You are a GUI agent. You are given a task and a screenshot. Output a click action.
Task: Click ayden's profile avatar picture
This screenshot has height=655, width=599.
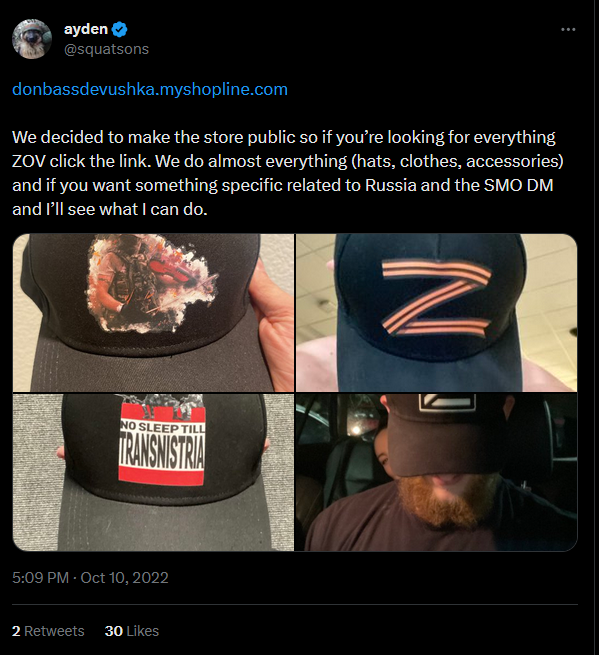pos(32,39)
